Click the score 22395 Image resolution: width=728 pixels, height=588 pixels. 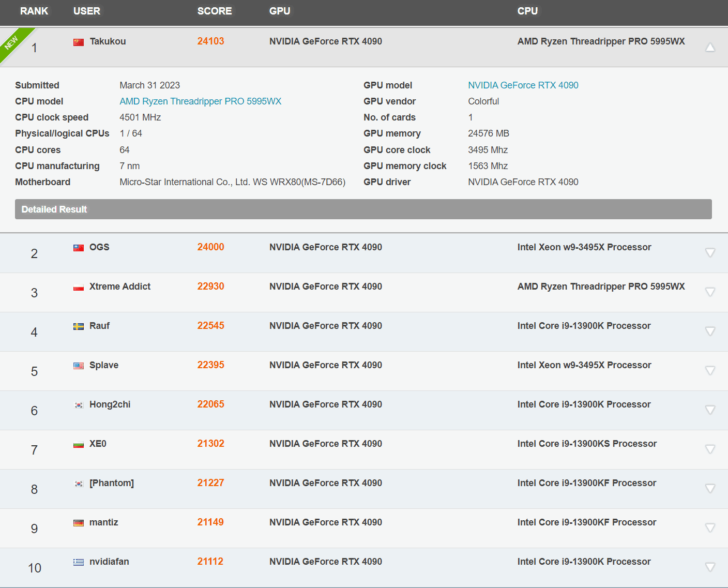click(x=210, y=365)
